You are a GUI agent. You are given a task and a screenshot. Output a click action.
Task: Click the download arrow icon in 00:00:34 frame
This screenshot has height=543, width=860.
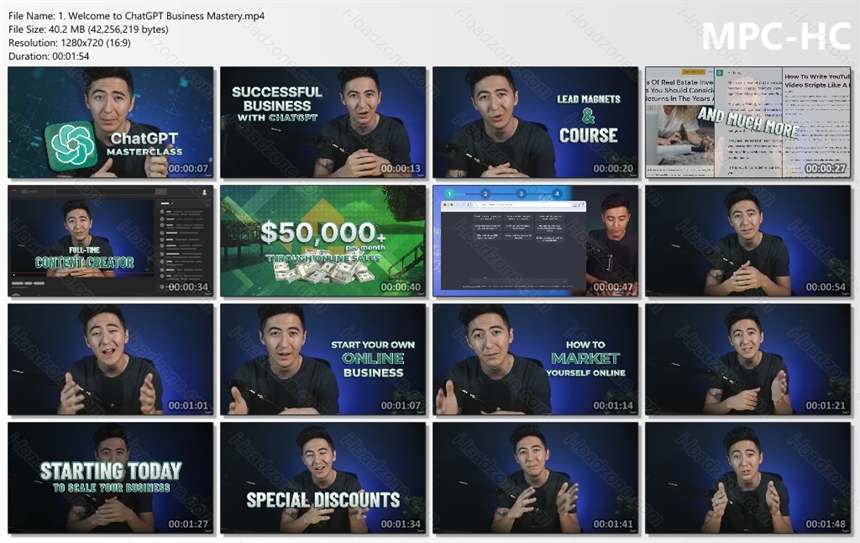pos(205,192)
